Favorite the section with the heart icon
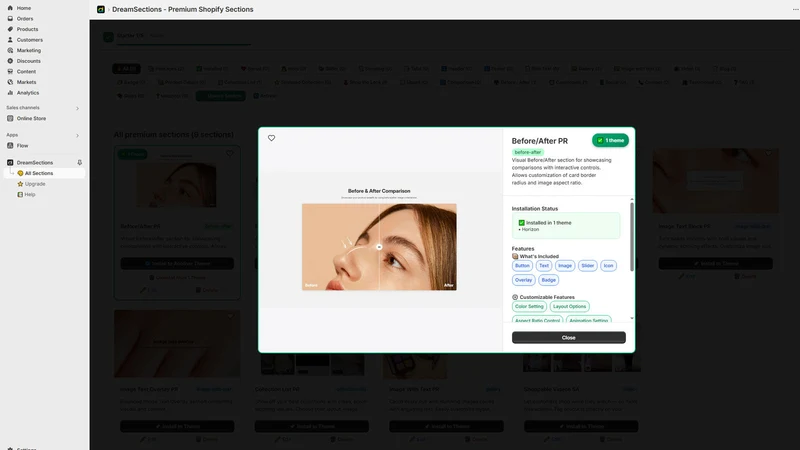800x450 pixels. tap(271, 138)
